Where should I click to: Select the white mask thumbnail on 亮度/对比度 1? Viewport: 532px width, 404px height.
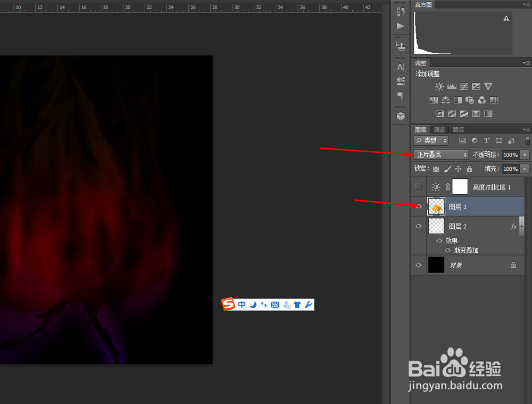coord(460,187)
